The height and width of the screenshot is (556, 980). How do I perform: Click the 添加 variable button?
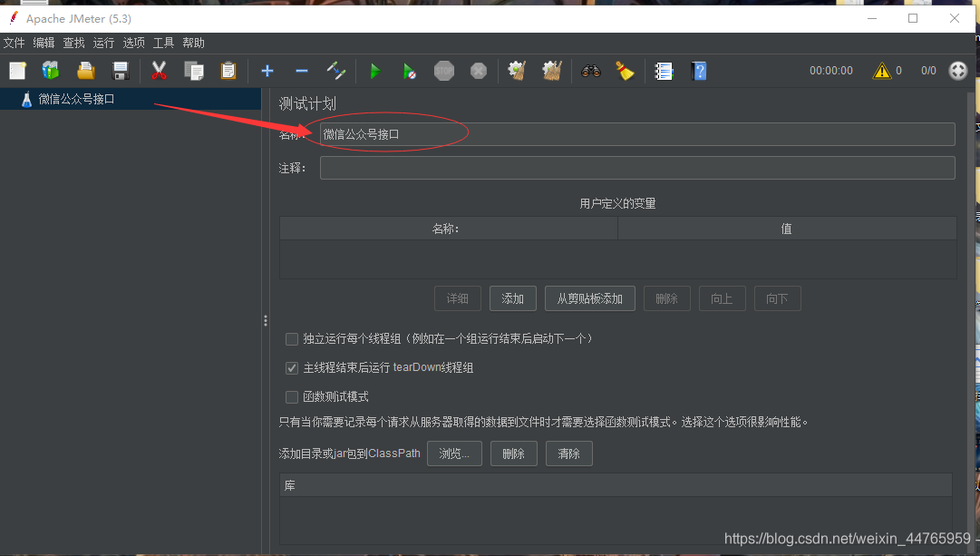(x=512, y=298)
